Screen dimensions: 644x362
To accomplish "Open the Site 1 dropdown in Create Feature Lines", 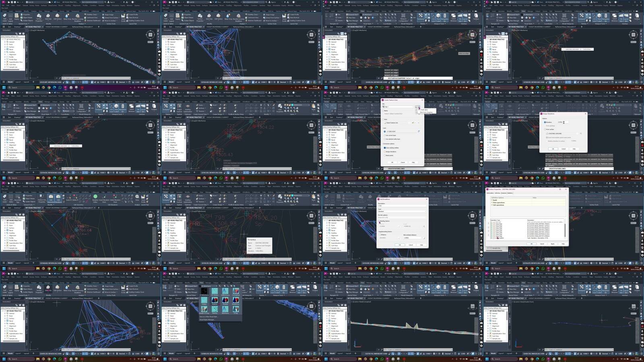I will tap(398, 107).
